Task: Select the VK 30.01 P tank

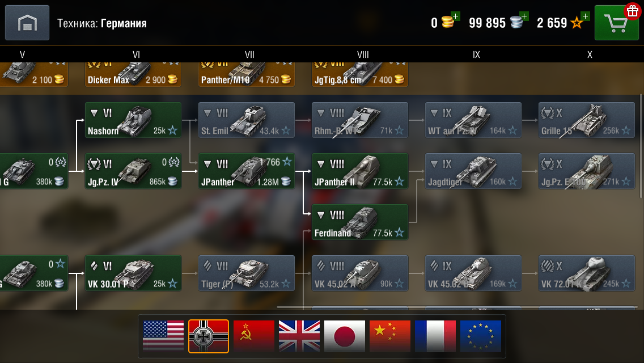Action: [133, 273]
